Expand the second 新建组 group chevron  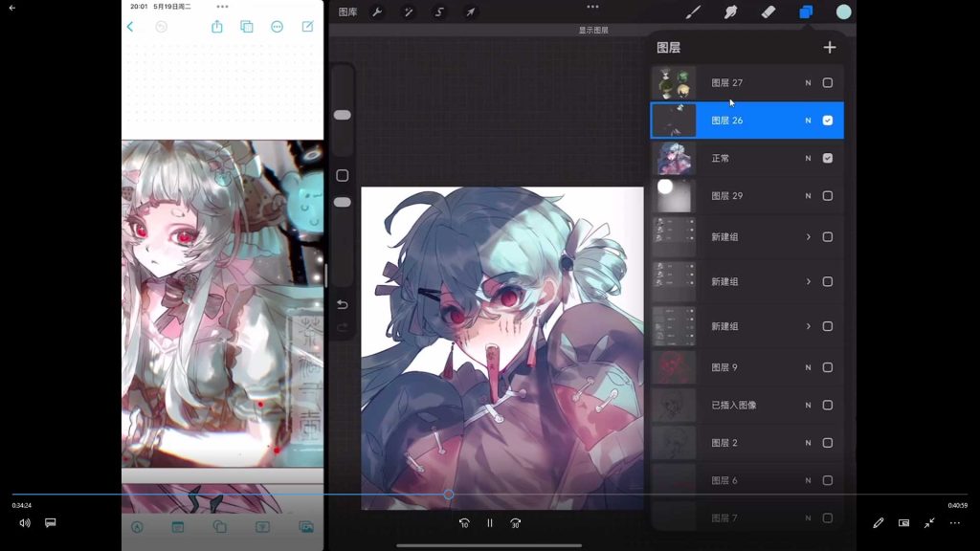pos(808,282)
